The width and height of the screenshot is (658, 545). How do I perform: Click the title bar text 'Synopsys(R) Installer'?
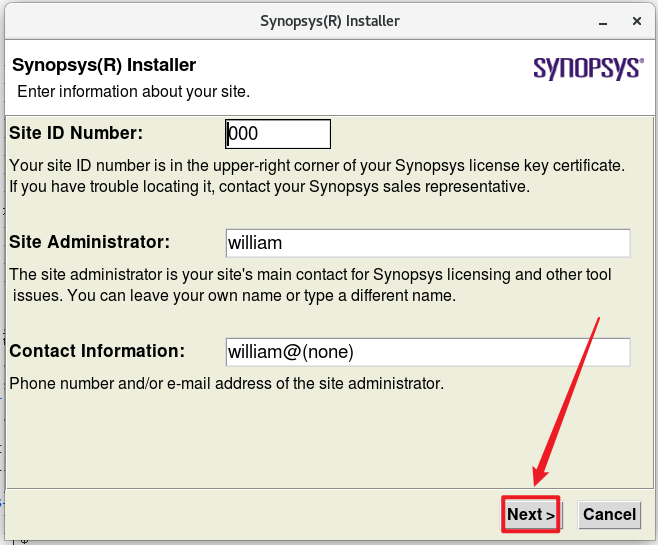point(330,21)
